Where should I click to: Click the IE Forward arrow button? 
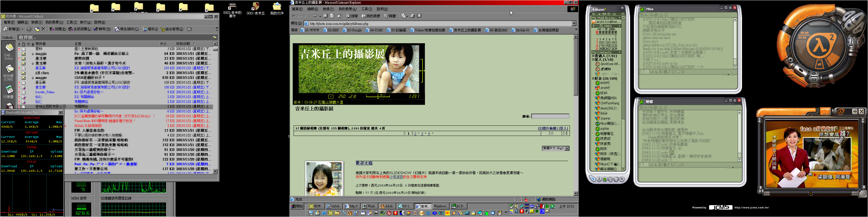pyautogui.click(x=315, y=16)
